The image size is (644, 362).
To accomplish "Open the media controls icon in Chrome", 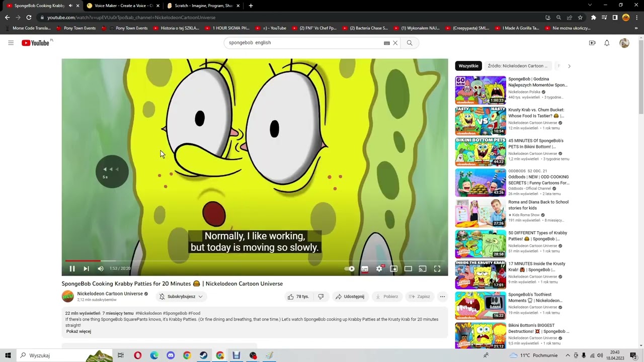I will point(604,18).
